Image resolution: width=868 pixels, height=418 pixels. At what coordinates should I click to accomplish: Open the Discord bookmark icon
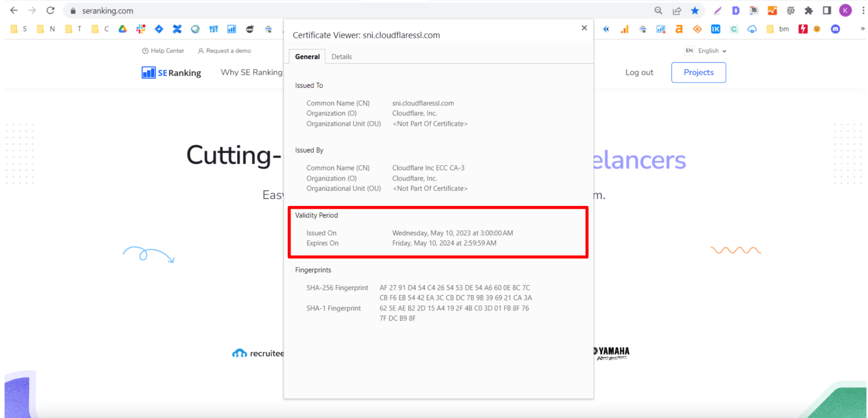pyautogui.click(x=835, y=29)
